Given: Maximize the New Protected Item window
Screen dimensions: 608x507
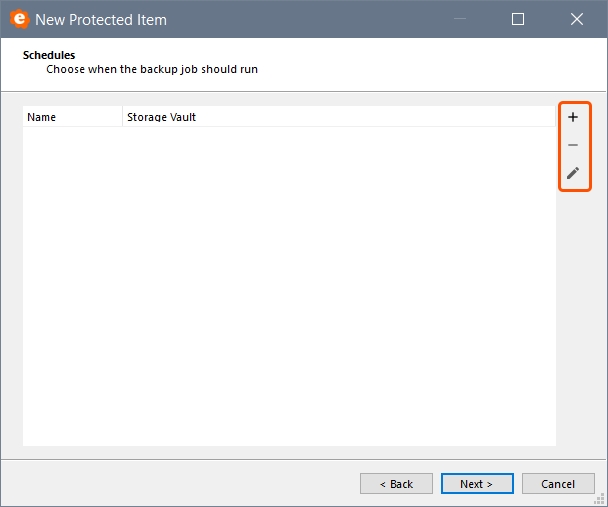Looking at the screenshot, I should click(518, 19).
